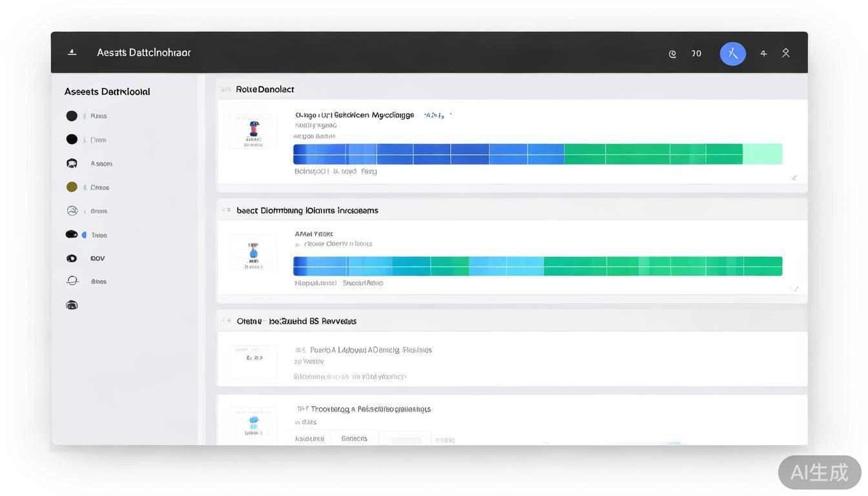Viewport: 868px width, 496px height.
Task: Collapse the Otetne section expander arrow
Action: tap(226, 320)
